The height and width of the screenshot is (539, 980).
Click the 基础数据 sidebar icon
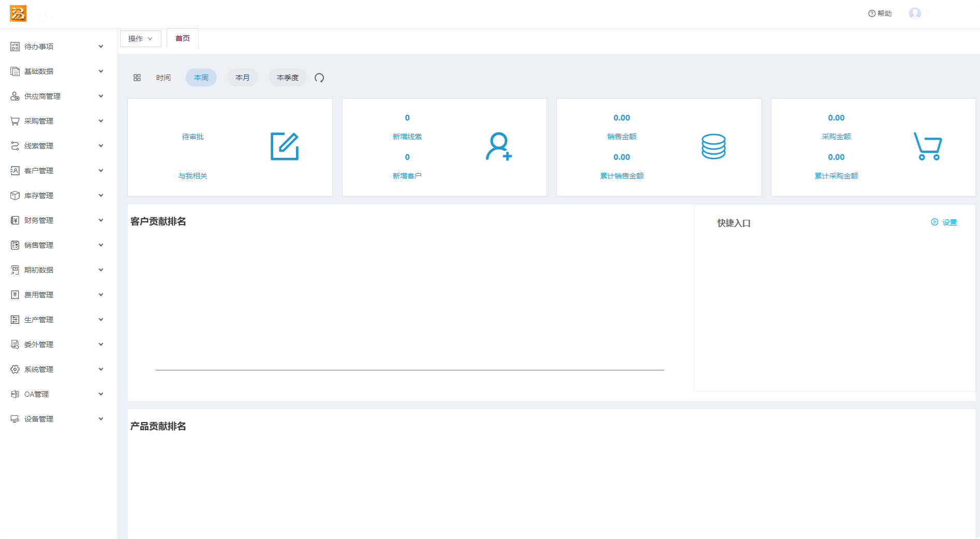click(x=15, y=71)
